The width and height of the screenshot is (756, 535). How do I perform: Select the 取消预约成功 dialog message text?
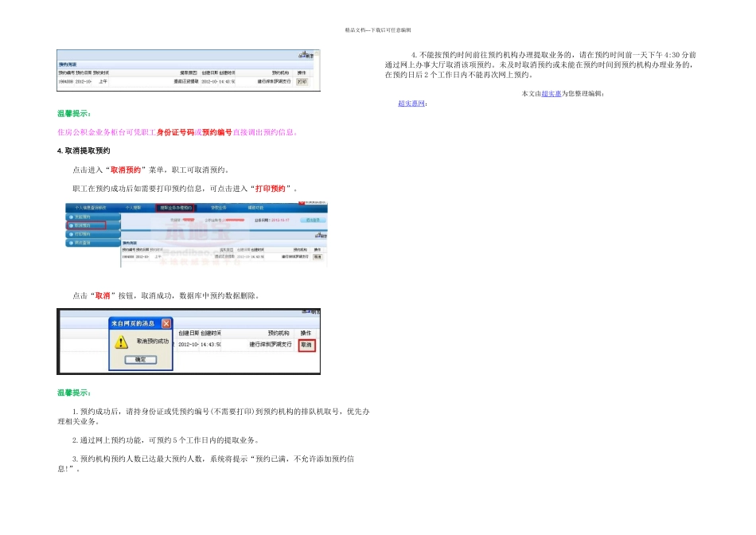[152, 341]
